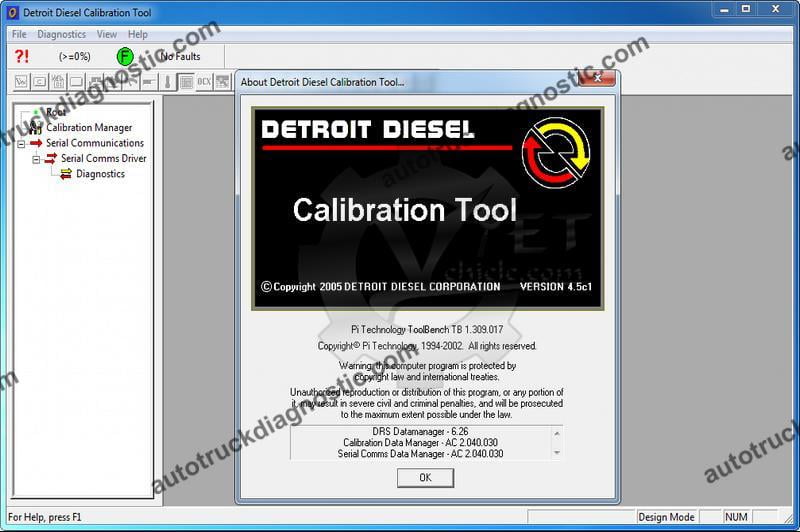Select the Root tree item
The image size is (800, 532).
tap(56, 112)
